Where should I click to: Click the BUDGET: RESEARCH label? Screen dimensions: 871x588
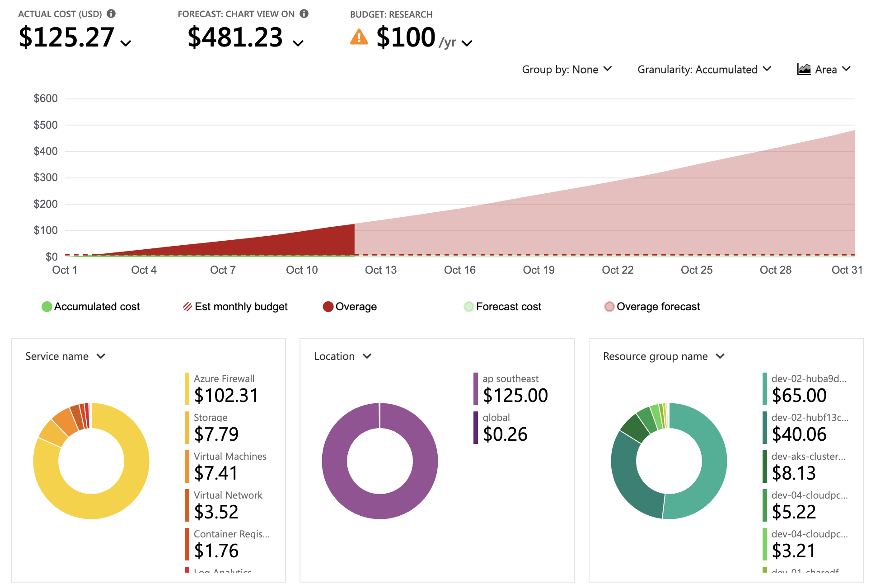(391, 14)
